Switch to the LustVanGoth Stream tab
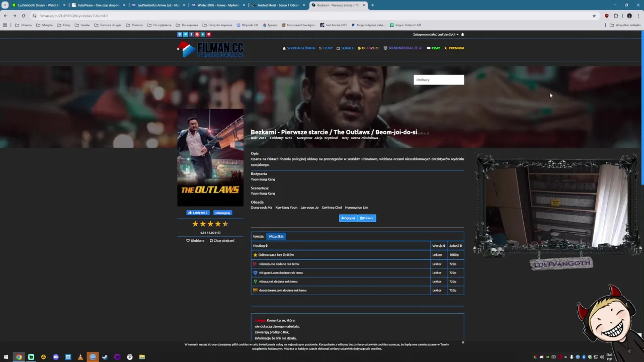 (39, 5)
